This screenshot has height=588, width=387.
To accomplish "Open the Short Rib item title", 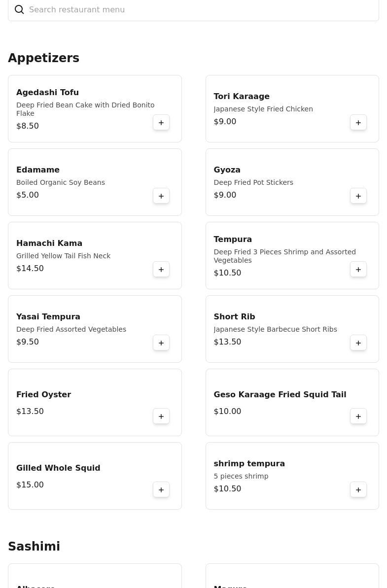I will click(x=234, y=317).
